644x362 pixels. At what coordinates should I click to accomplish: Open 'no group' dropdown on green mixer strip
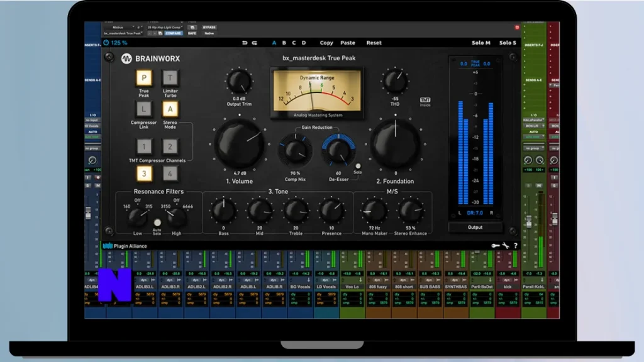tap(533, 148)
